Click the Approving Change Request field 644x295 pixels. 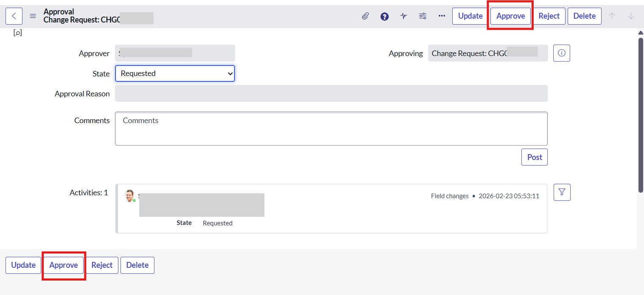[488, 53]
